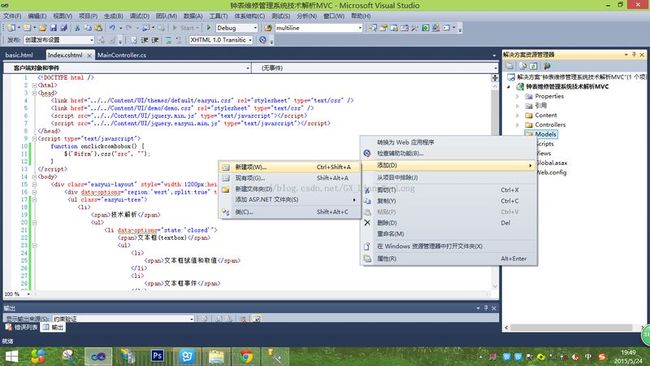Choose 类(C)... in the submenu

coord(289,212)
